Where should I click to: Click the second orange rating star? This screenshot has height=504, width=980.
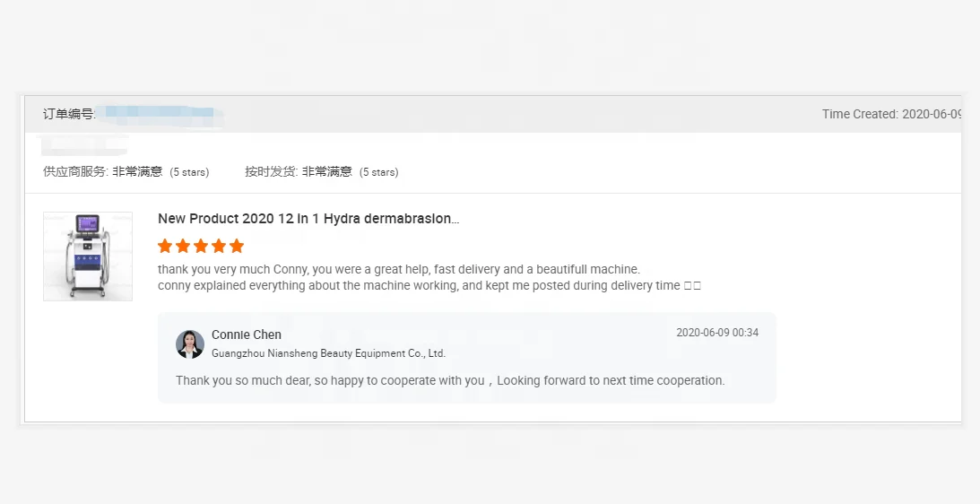[x=183, y=246]
